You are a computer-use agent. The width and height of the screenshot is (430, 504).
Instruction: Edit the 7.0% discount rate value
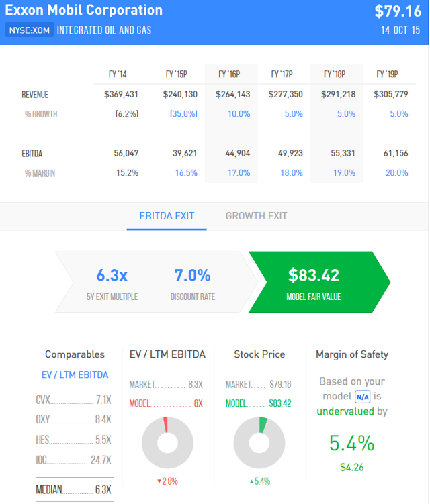[192, 275]
